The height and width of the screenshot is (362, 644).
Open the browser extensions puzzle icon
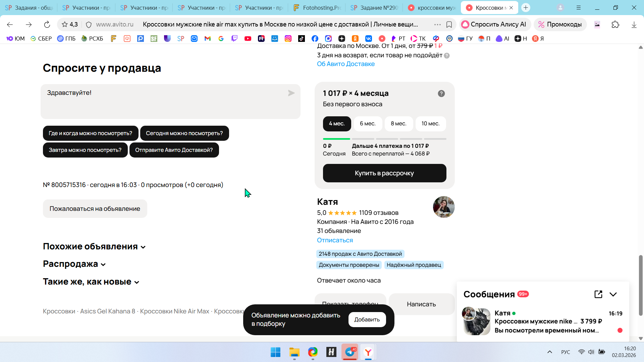[615, 24]
